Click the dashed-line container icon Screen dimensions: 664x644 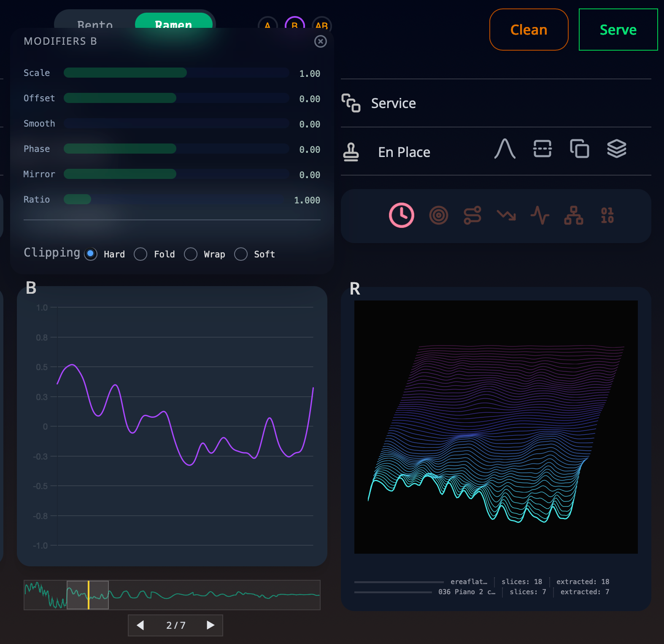pyautogui.click(x=543, y=149)
